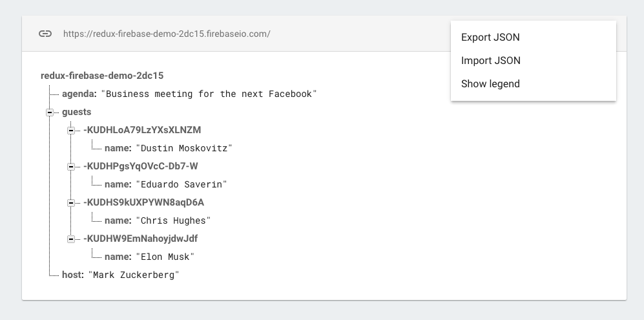This screenshot has height=320, width=644.
Task: Click the agenda key
Action: click(x=79, y=94)
